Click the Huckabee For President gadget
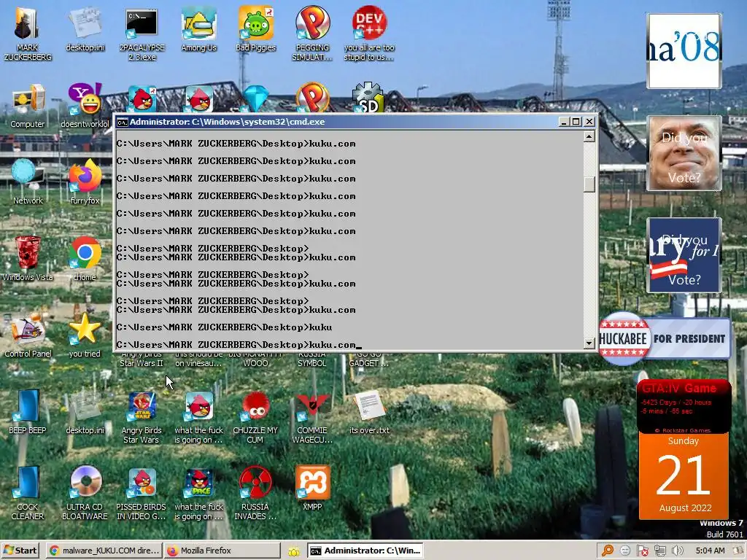 (665, 338)
